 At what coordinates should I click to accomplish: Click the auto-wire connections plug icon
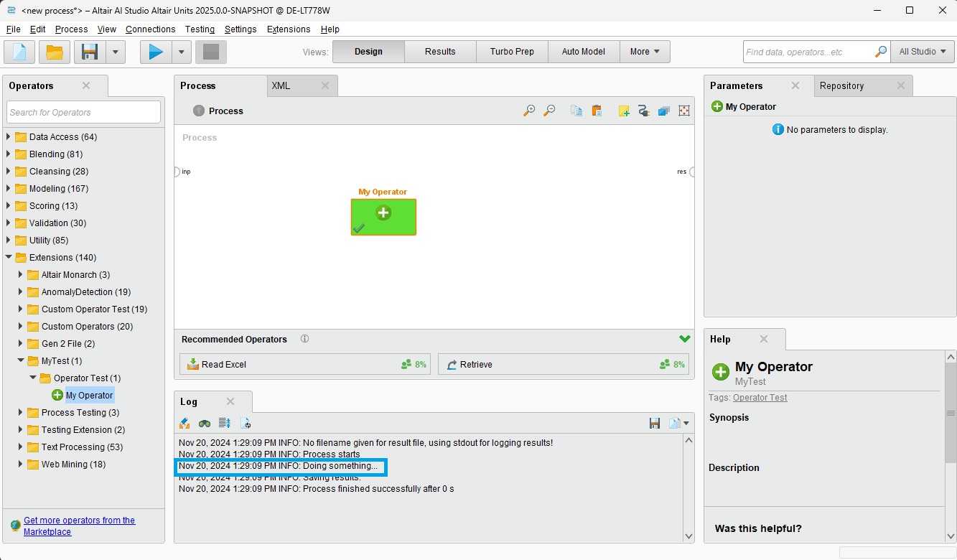(x=643, y=111)
